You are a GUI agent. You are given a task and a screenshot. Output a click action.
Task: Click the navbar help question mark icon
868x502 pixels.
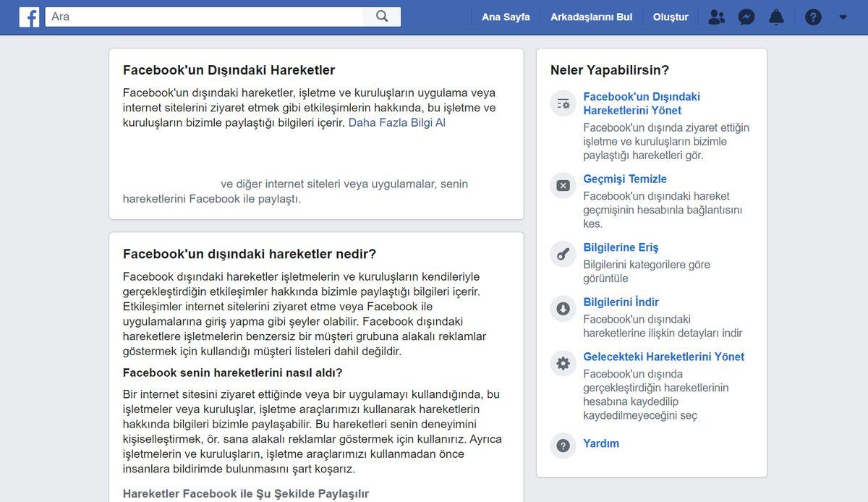[x=813, y=17]
